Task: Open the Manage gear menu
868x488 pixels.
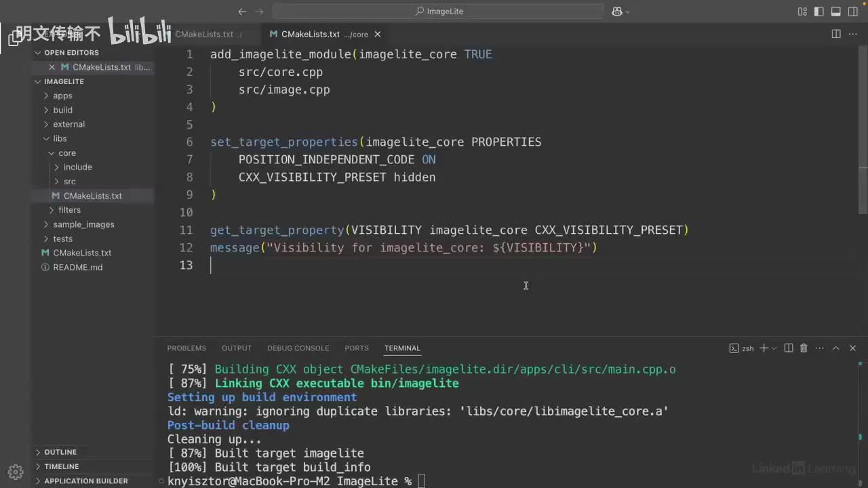Action: (16, 472)
